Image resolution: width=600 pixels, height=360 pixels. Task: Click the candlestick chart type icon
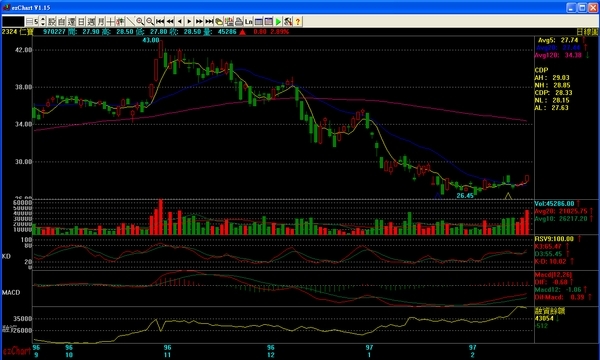pyautogui.click(x=120, y=21)
